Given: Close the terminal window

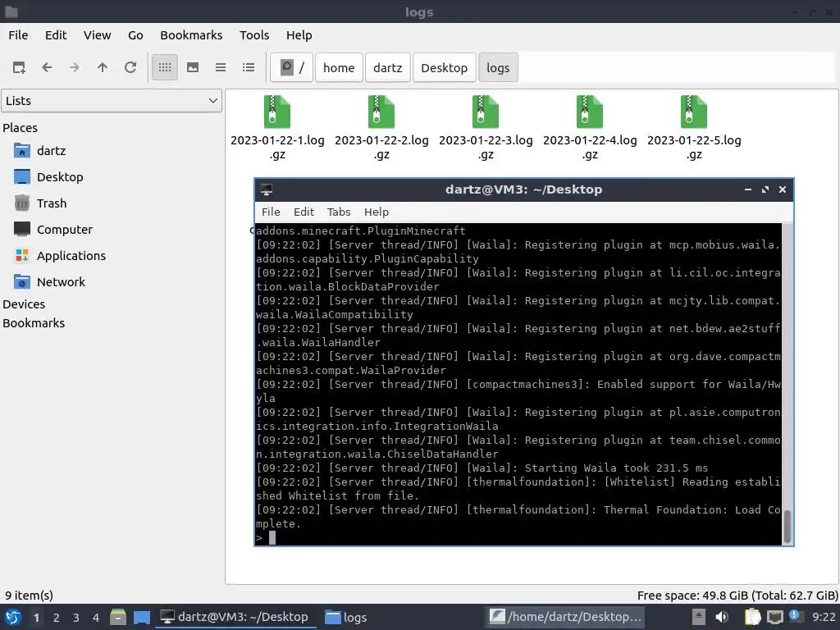Looking at the screenshot, I should click(x=782, y=189).
